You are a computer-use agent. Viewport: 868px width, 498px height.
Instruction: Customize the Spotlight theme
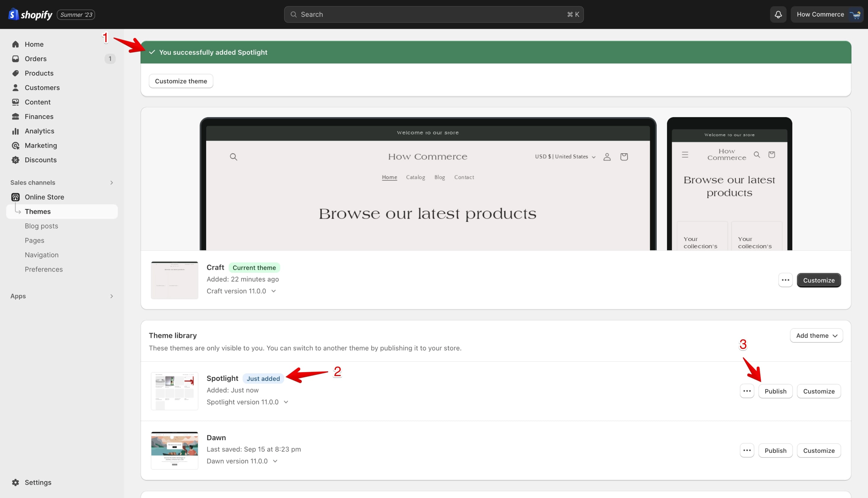click(819, 391)
